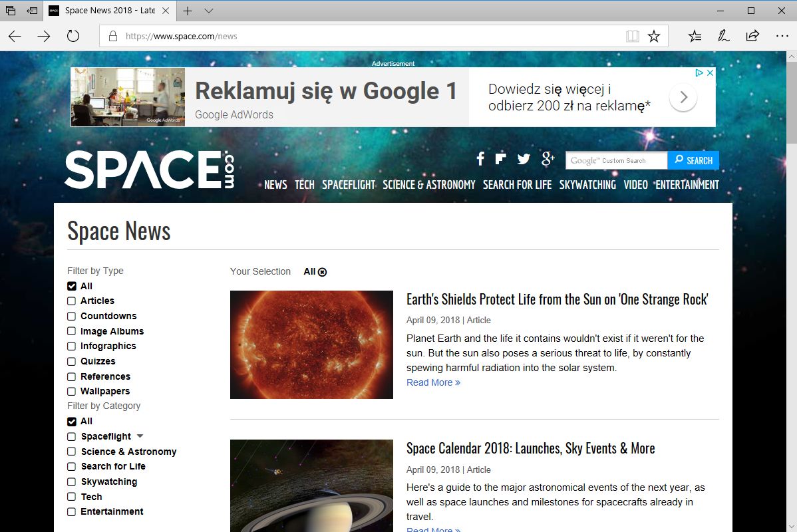Select the Flipboard icon in the header
This screenshot has height=532, width=797.
[501, 158]
